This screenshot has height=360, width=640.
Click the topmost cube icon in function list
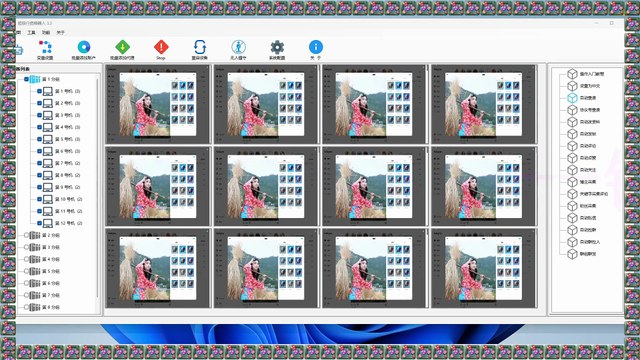coord(572,74)
